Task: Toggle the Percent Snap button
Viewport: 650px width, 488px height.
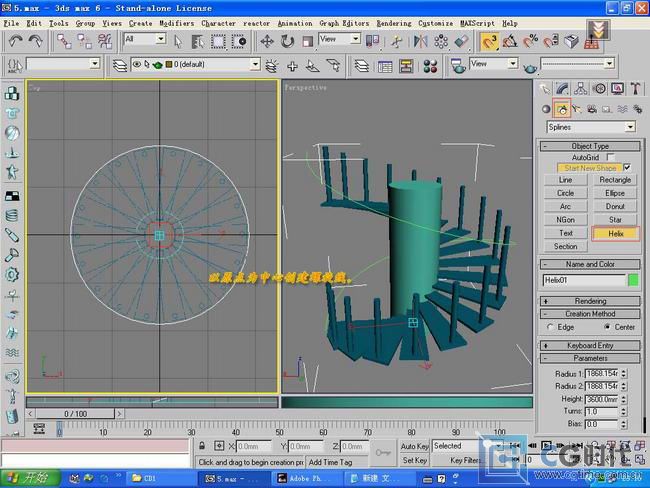Action: 530,41
